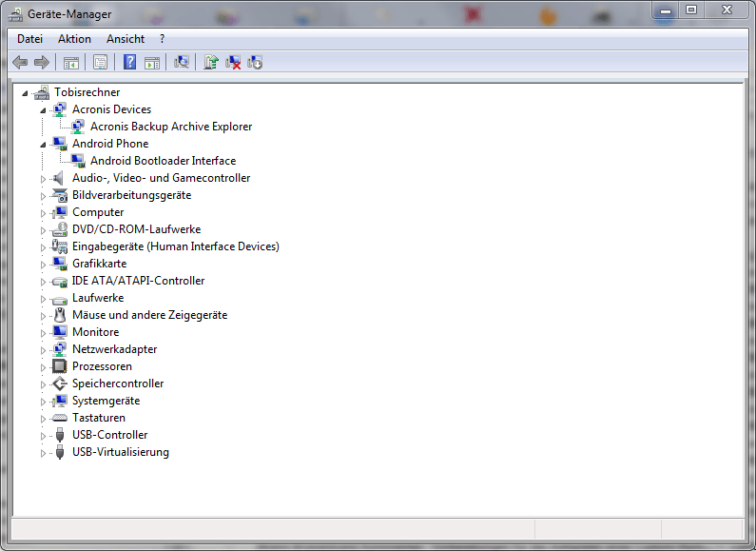Show or hide the console tree icon
Screen dimensions: 756x551
(x=71, y=62)
